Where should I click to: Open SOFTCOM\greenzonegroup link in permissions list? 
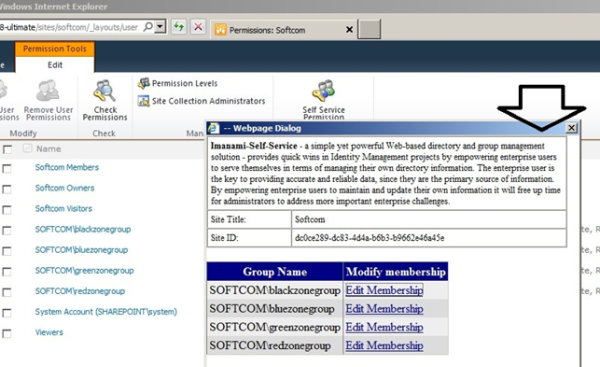(x=85, y=271)
